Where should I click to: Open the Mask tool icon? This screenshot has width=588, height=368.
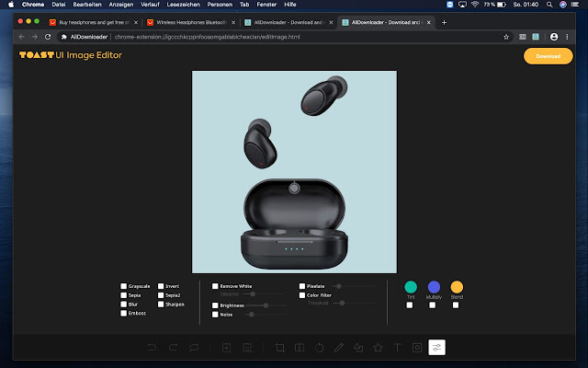point(417,348)
